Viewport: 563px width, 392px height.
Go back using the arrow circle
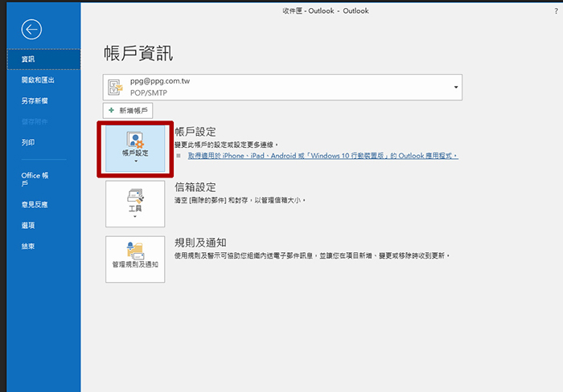click(31, 30)
